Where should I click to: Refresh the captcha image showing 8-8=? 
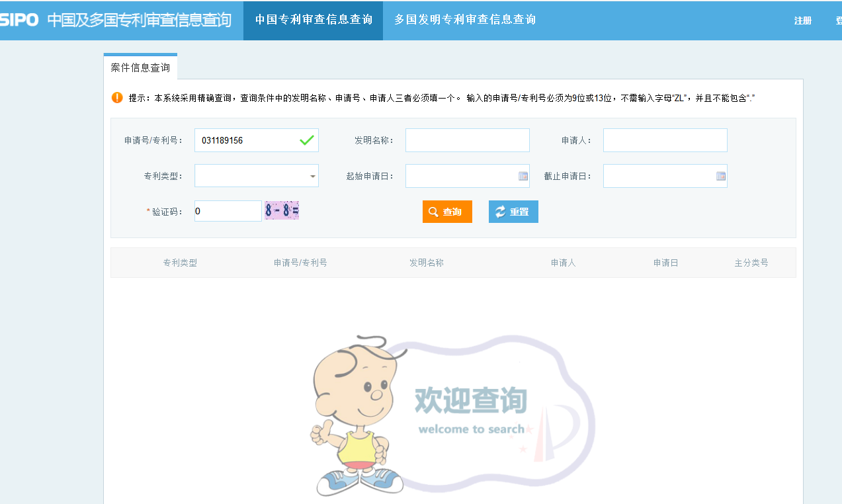point(282,211)
